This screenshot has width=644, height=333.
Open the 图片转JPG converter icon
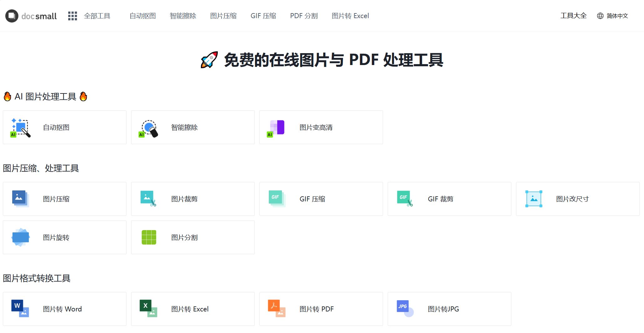[405, 309]
